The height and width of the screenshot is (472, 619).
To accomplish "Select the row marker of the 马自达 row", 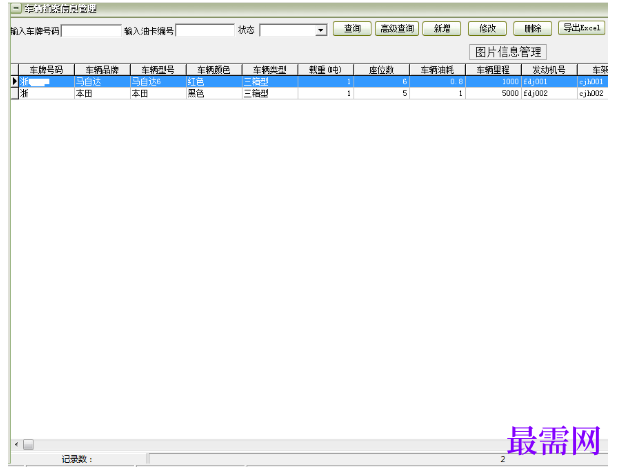I will [x=15, y=82].
